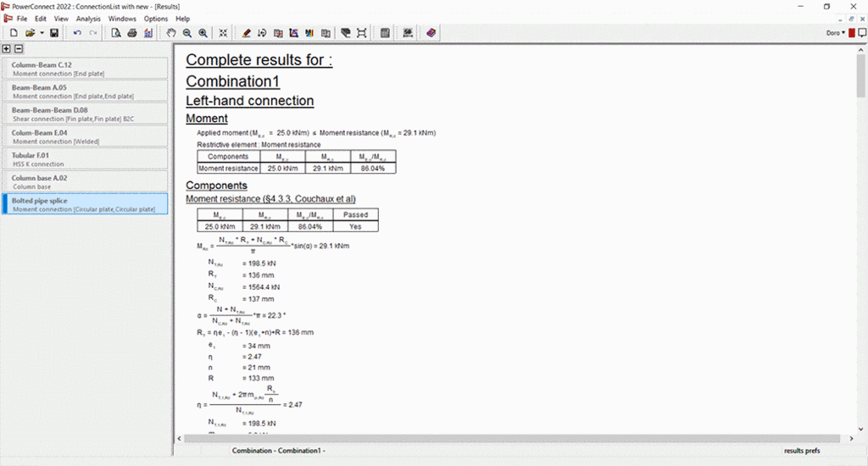Click the horizontal scrollbar right arrow
Image resolution: width=868 pixels, height=466 pixels.
tap(851, 439)
